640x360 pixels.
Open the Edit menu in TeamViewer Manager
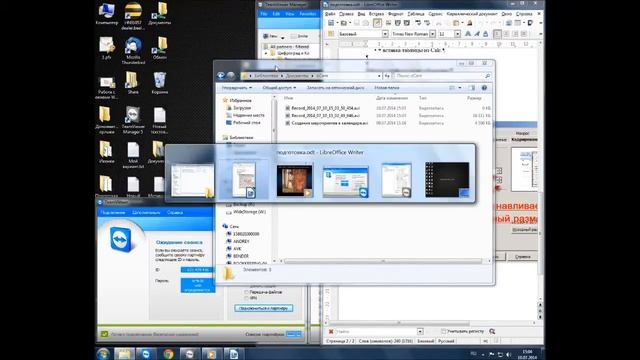coord(276,14)
